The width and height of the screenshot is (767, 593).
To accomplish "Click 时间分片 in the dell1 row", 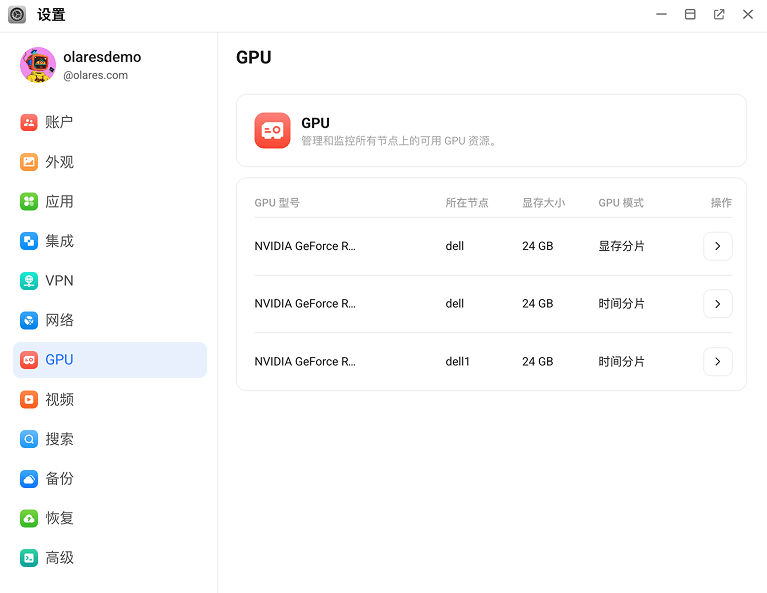I will pos(621,362).
